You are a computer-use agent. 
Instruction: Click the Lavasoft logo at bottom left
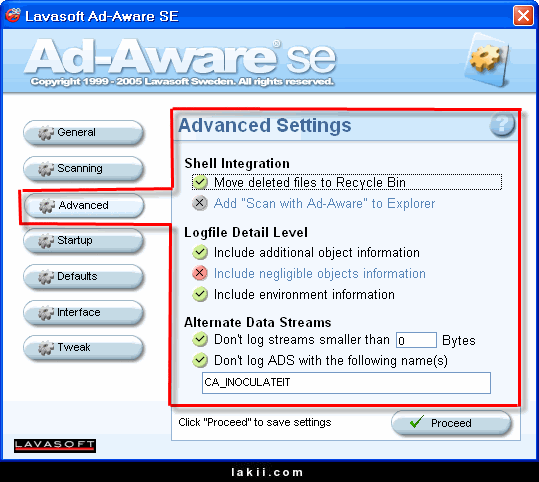[x=55, y=446]
